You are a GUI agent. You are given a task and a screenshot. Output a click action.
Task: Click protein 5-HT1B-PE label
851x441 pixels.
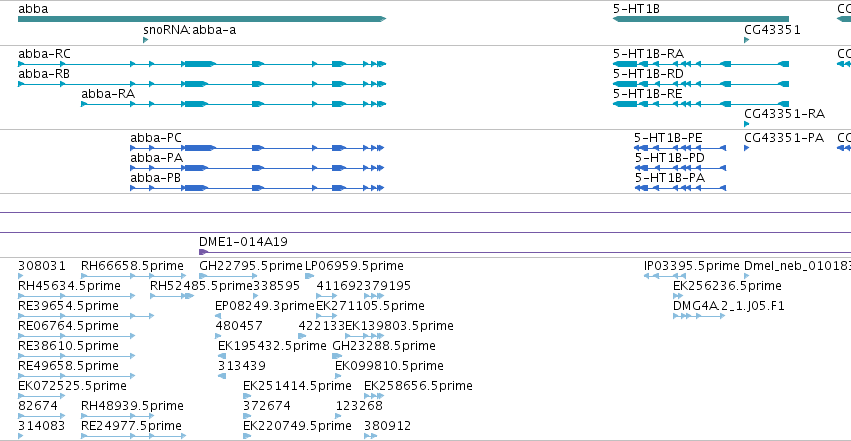668,138
